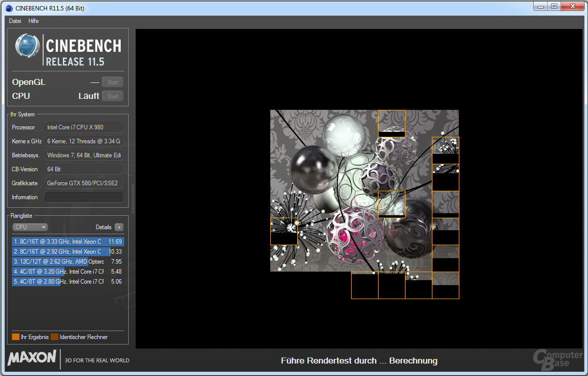This screenshot has height=376, width=588.
Task: Click the Cinebench globe logo icon
Action: coord(27,46)
